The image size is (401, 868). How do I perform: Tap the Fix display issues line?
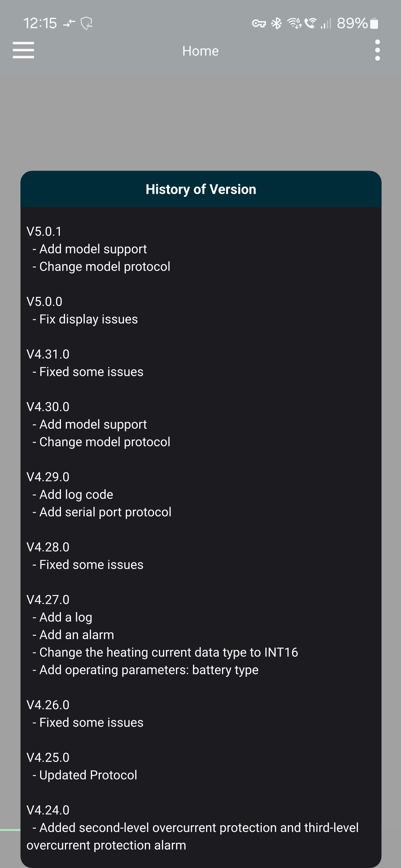[x=88, y=319]
